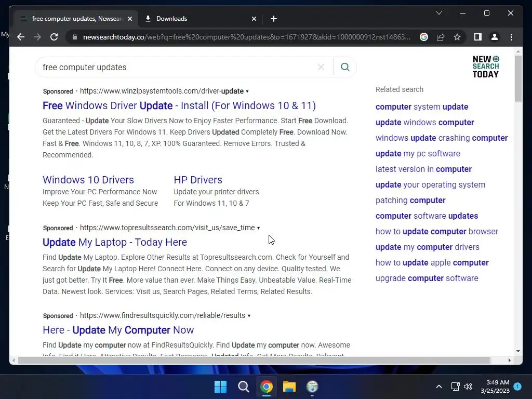Switch to the Downloads tab
The width and height of the screenshot is (532, 399).
(200, 19)
